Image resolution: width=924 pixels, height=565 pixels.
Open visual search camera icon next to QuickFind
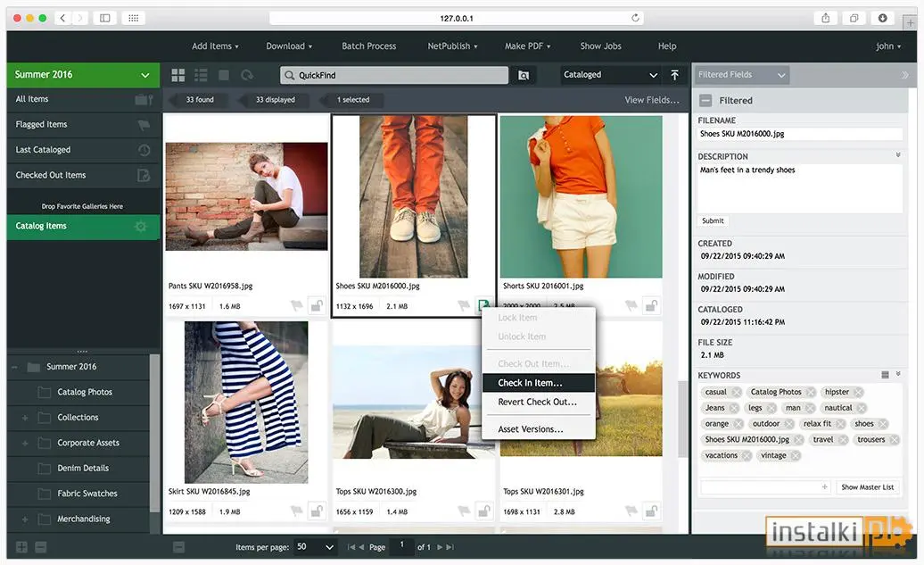pos(524,75)
